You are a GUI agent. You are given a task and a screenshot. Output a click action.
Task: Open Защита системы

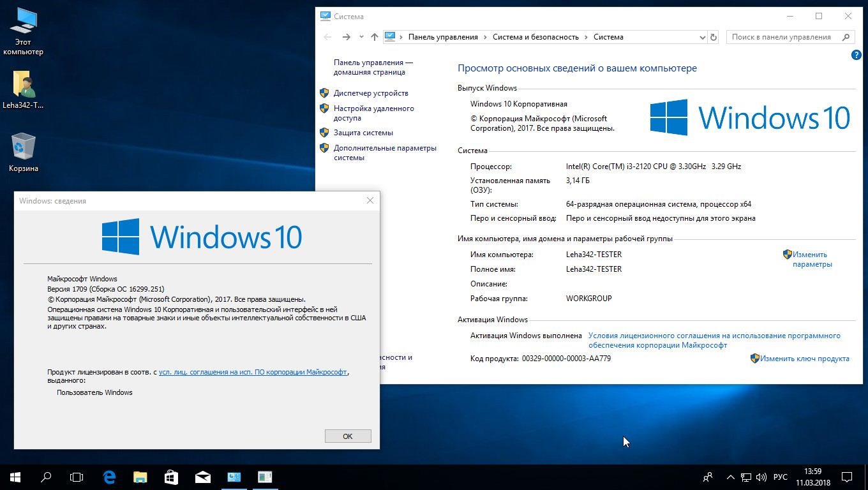click(x=363, y=133)
